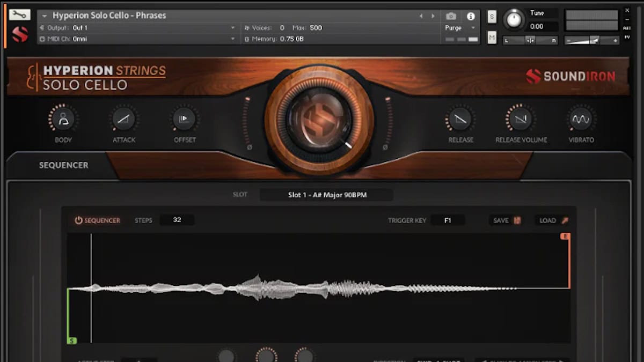The width and height of the screenshot is (644, 362).
Task: Solo the instrument with S button
Action: [492, 17]
